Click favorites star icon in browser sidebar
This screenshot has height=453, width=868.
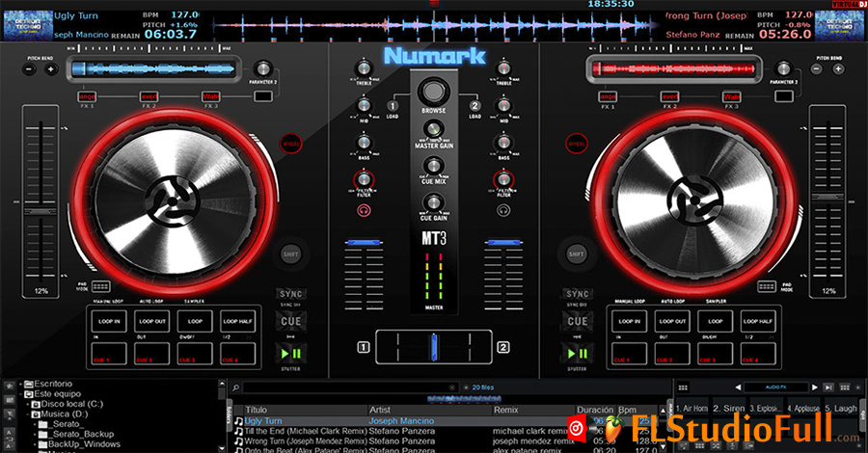click(10, 386)
